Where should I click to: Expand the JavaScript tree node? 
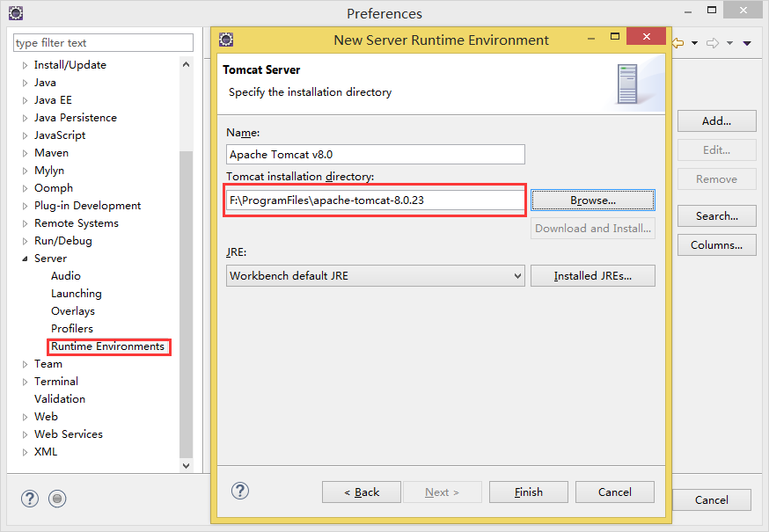pyautogui.click(x=25, y=135)
